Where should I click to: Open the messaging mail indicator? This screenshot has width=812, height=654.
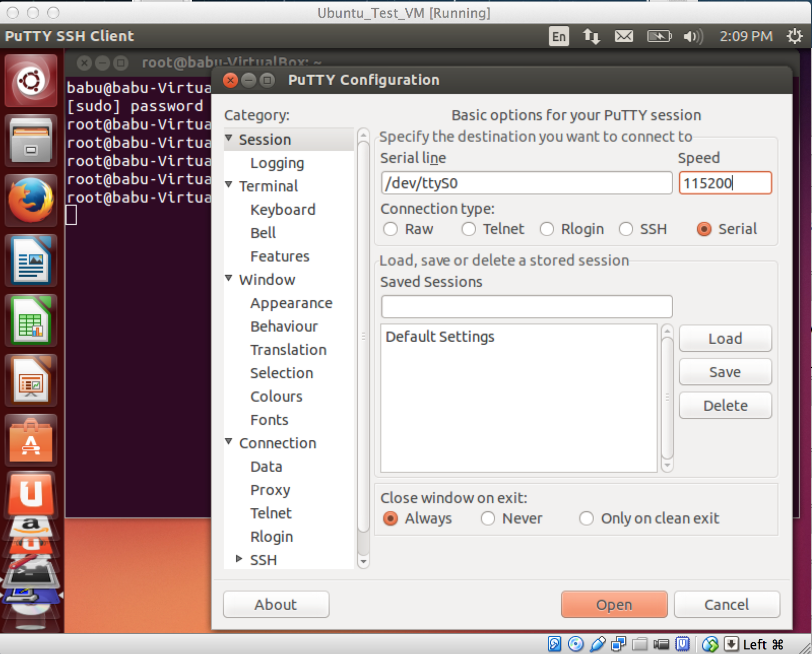pyautogui.click(x=624, y=37)
